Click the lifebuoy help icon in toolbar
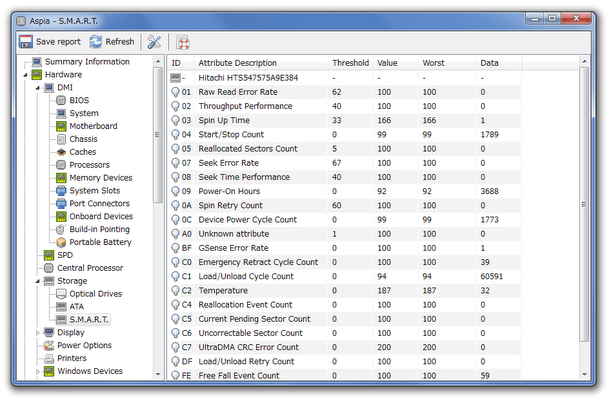This screenshot has height=401, width=609. click(183, 42)
